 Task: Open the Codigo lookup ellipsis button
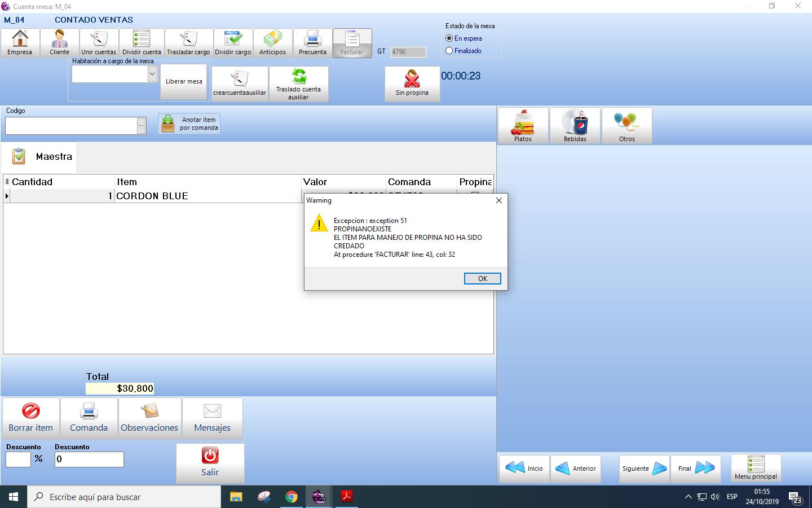pos(142,126)
